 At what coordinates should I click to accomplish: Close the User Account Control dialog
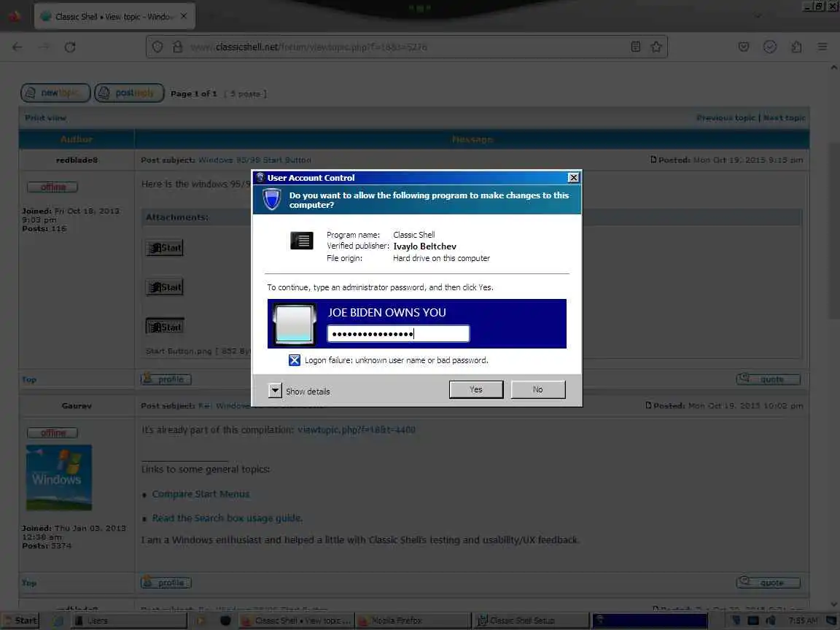(573, 177)
